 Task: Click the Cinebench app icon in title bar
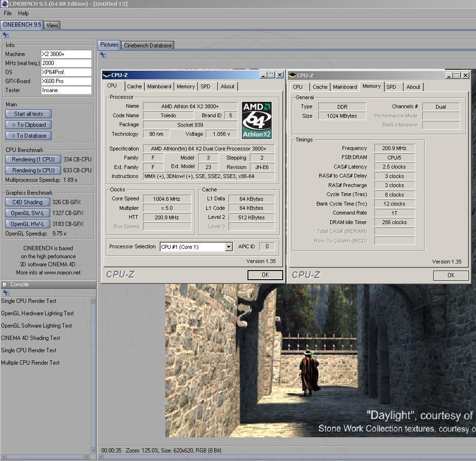[x=4, y=4]
